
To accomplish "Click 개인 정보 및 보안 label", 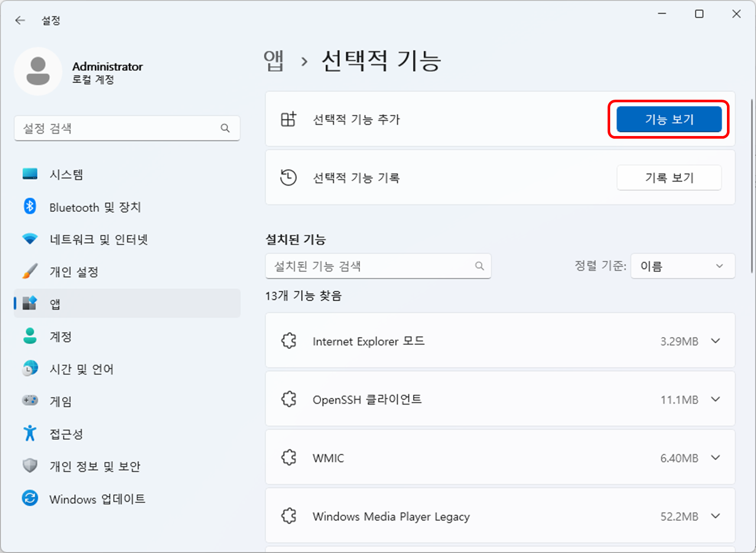I will 95,466.
